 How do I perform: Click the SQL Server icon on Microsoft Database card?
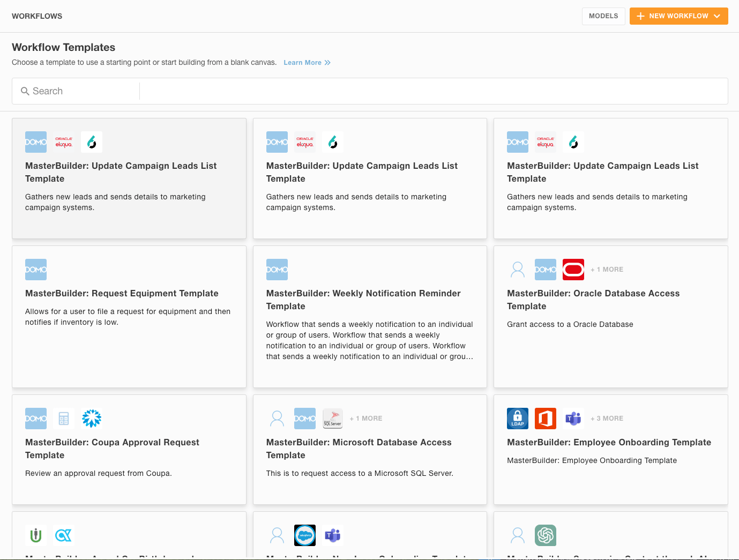coord(333,419)
